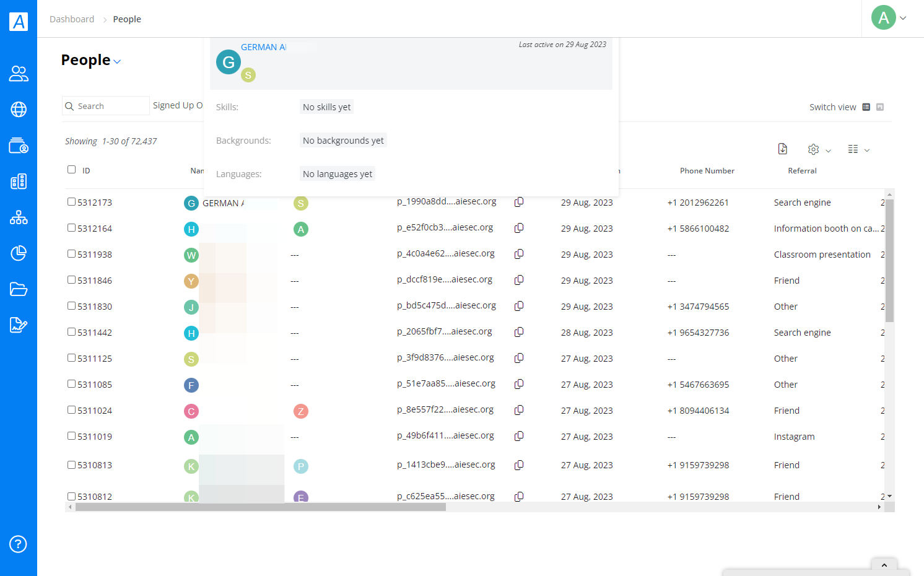
Task: Copy email p_e52f0cb3....aiesec.org
Action: tap(519, 228)
